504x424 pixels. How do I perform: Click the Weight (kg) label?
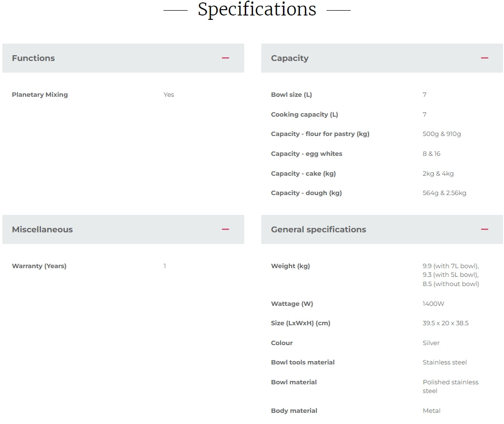290,266
